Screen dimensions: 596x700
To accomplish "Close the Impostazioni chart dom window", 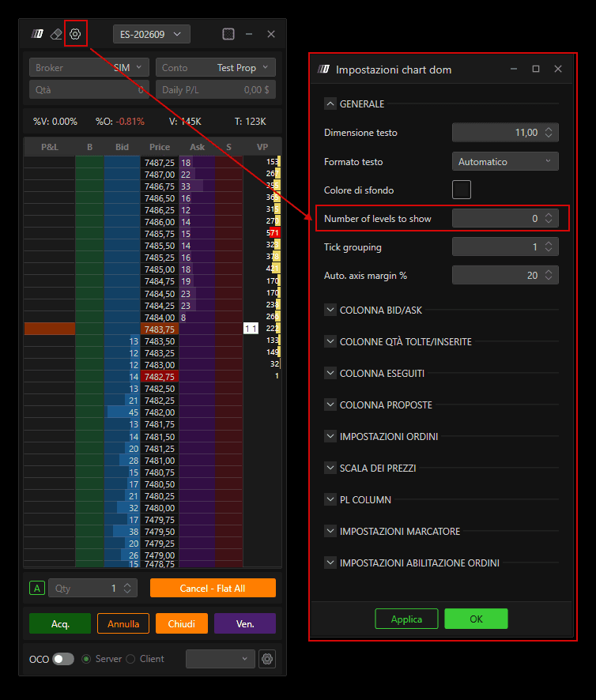I will [557, 69].
